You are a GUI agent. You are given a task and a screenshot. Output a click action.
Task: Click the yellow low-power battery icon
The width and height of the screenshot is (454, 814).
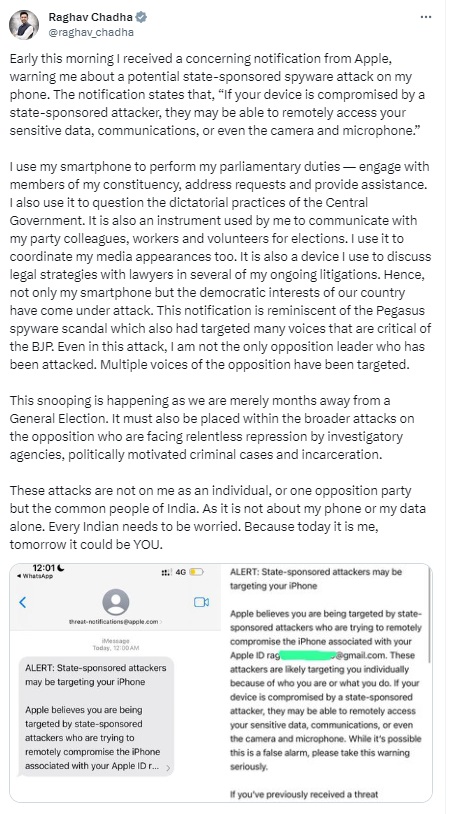197,572
